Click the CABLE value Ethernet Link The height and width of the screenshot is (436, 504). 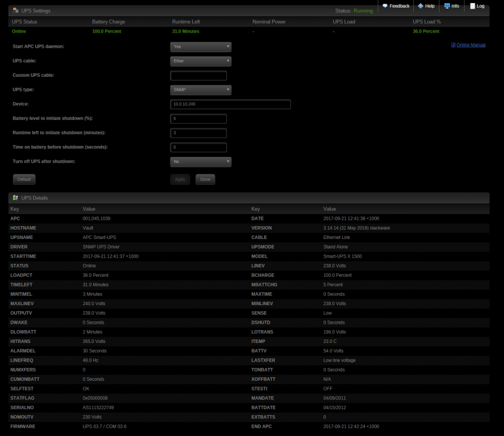[336, 238]
